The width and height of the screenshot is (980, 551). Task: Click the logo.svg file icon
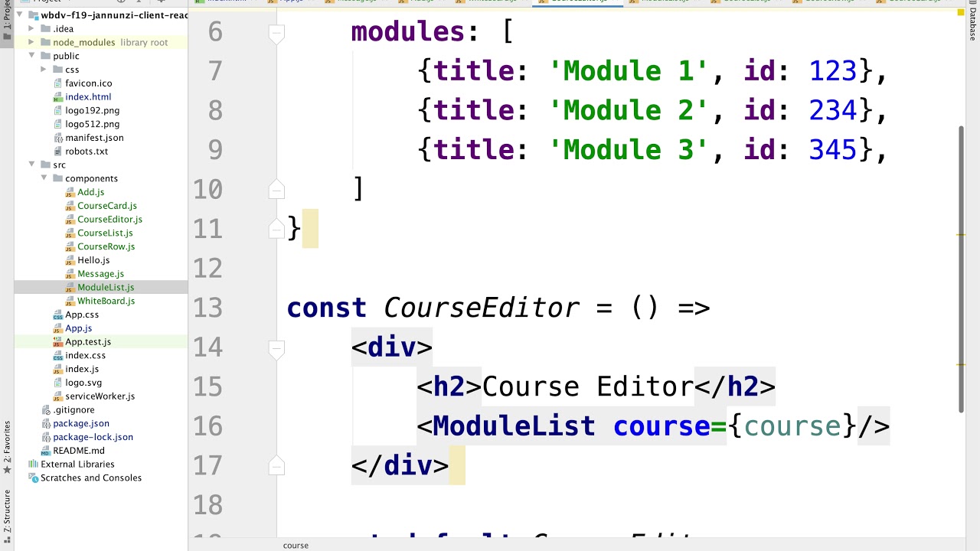tap(58, 383)
